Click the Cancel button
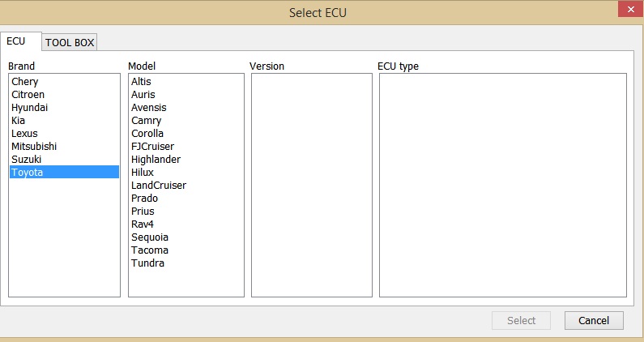The image size is (644, 342). pos(593,320)
